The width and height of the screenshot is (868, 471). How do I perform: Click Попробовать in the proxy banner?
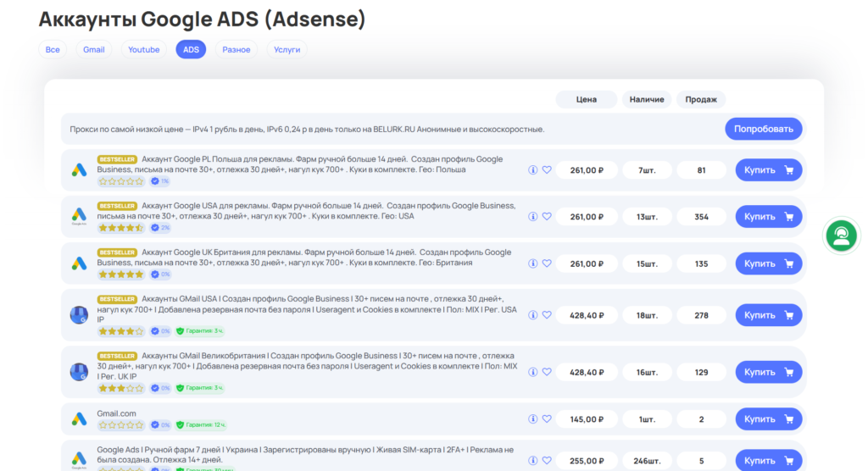coord(764,129)
